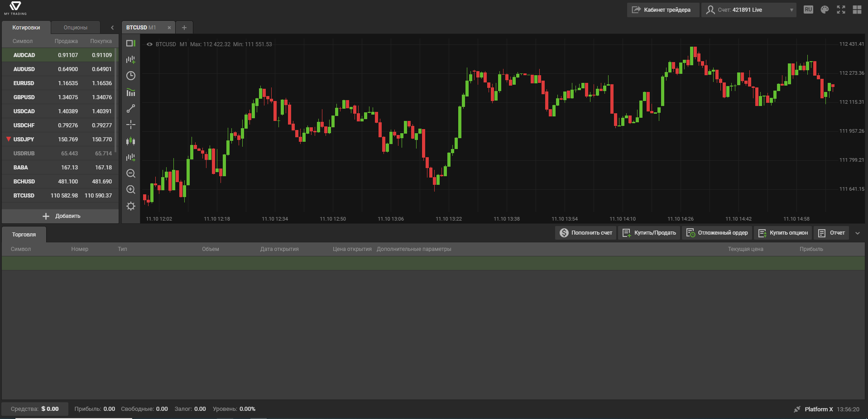
Task: Select the trend line drawing tool
Action: pyautogui.click(x=131, y=109)
